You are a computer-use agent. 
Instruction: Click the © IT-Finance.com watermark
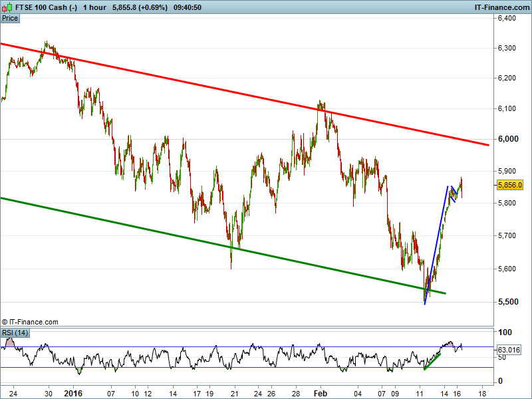pyautogui.click(x=30, y=322)
